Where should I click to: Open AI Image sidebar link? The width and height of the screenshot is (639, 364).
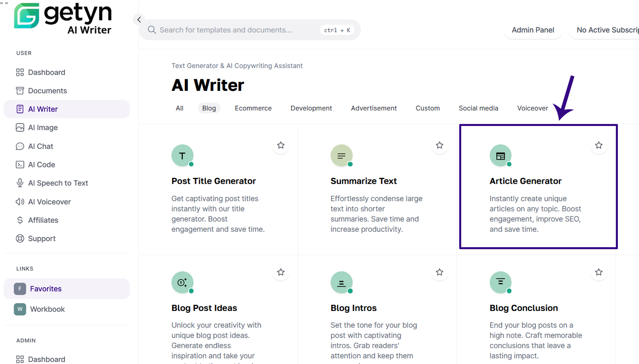(43, 128)
